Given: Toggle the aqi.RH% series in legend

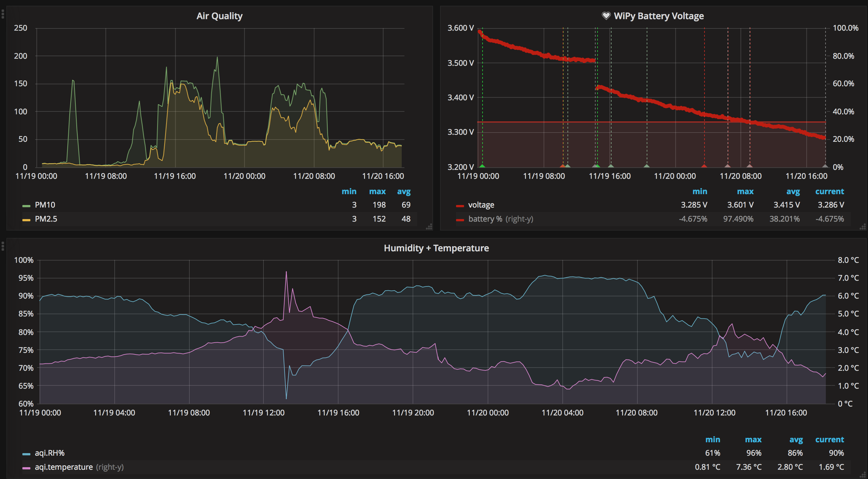Looking at the screenshot, I should pos(49,453).
